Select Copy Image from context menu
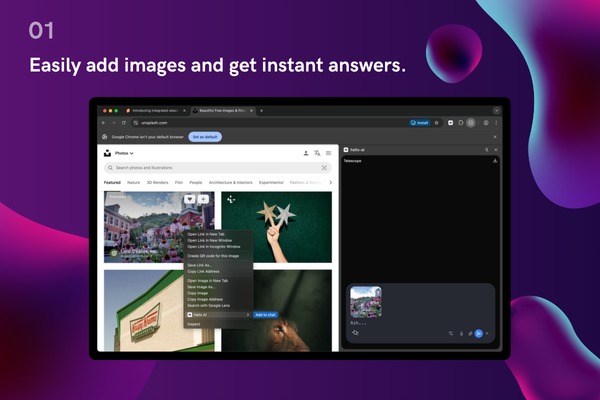 pyautogui.click(x=198, y=293)
